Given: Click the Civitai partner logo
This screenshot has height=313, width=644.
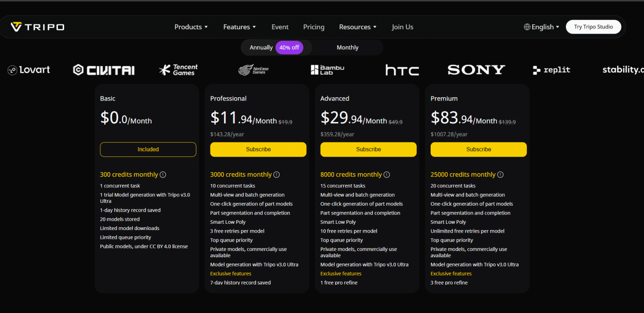Looking at the screenshot, I should [104, 70].
